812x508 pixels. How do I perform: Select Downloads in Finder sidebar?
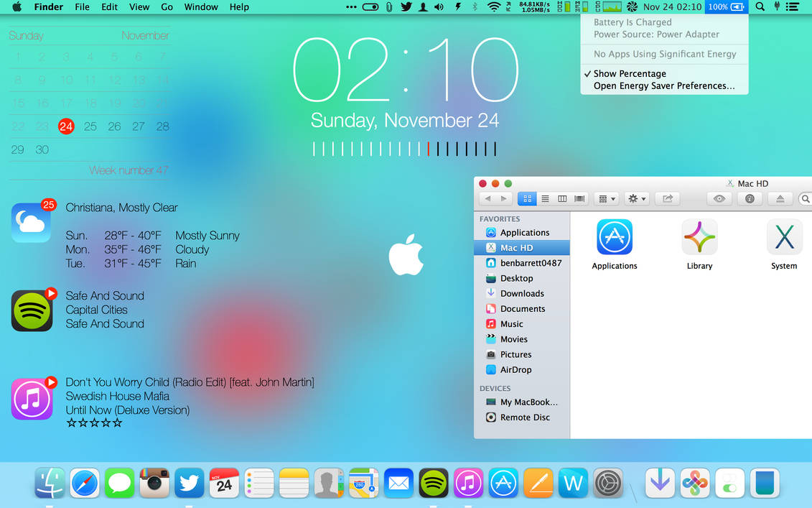click(521, 293)
